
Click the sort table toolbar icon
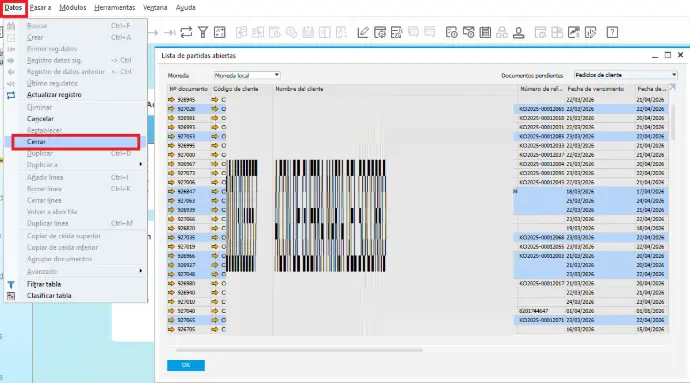(220, 32)
